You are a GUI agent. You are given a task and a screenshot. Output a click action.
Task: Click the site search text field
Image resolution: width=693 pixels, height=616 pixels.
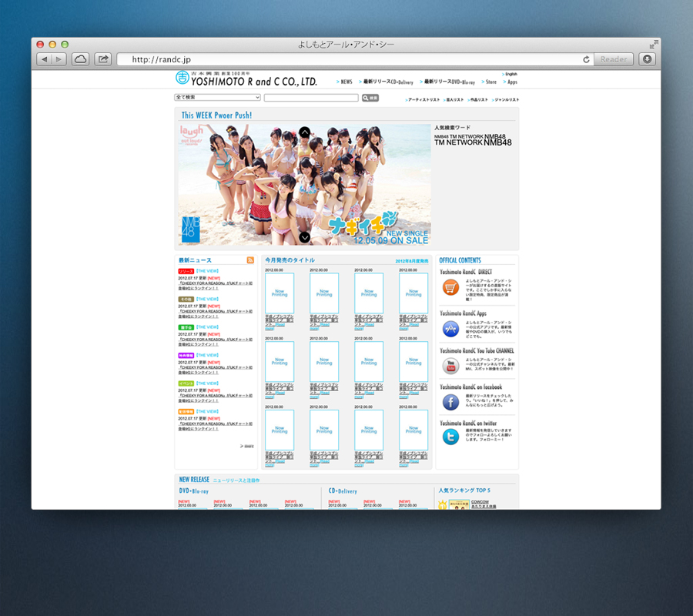[x=311, y=98]
